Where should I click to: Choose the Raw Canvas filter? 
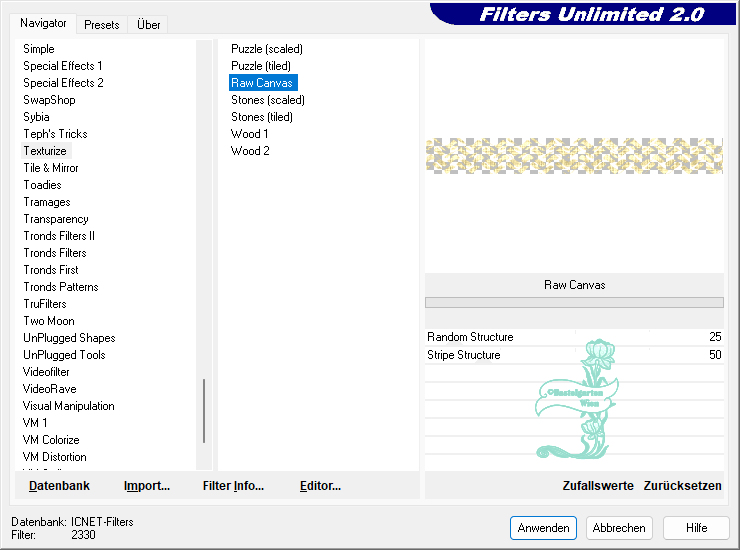[x=262, y=83]
